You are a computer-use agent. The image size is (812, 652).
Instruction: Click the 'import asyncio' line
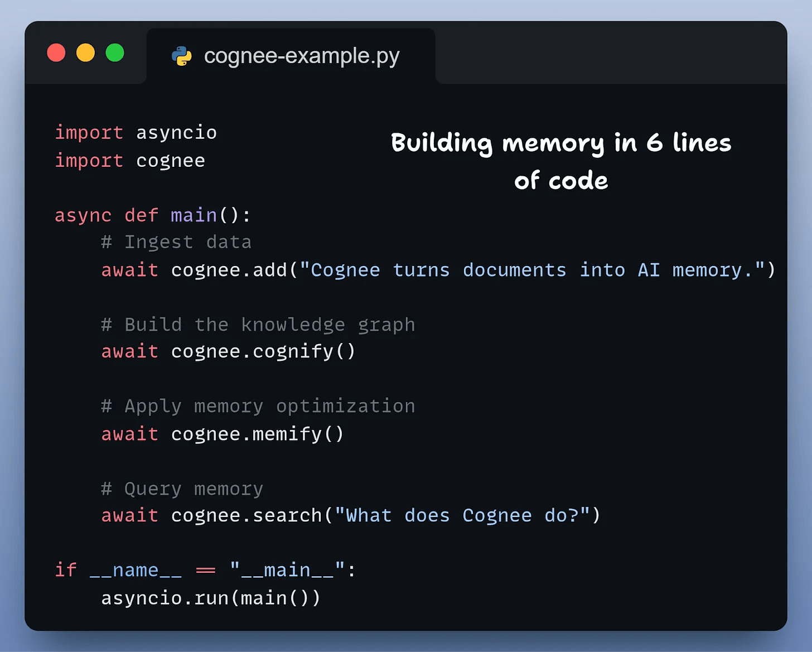coord(136,133)
